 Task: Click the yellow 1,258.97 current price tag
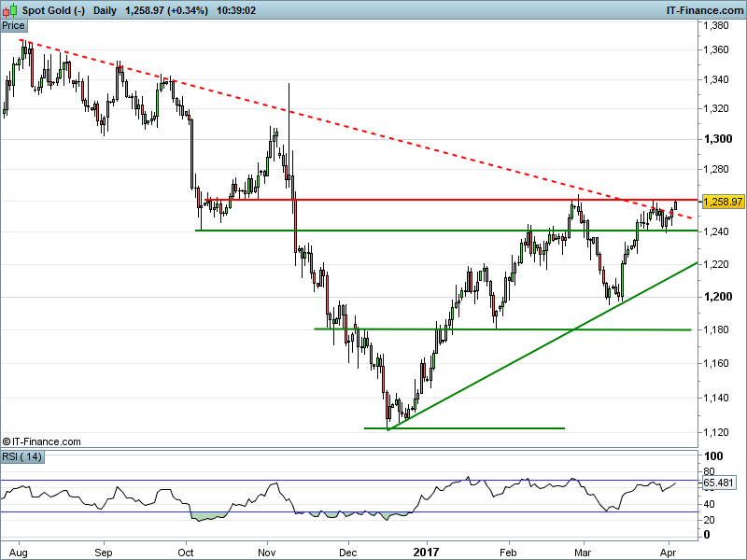pos(723,202)
